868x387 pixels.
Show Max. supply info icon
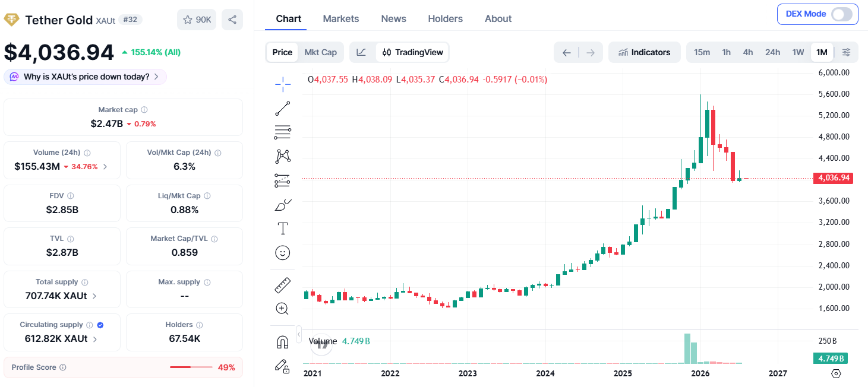point(207,282)
